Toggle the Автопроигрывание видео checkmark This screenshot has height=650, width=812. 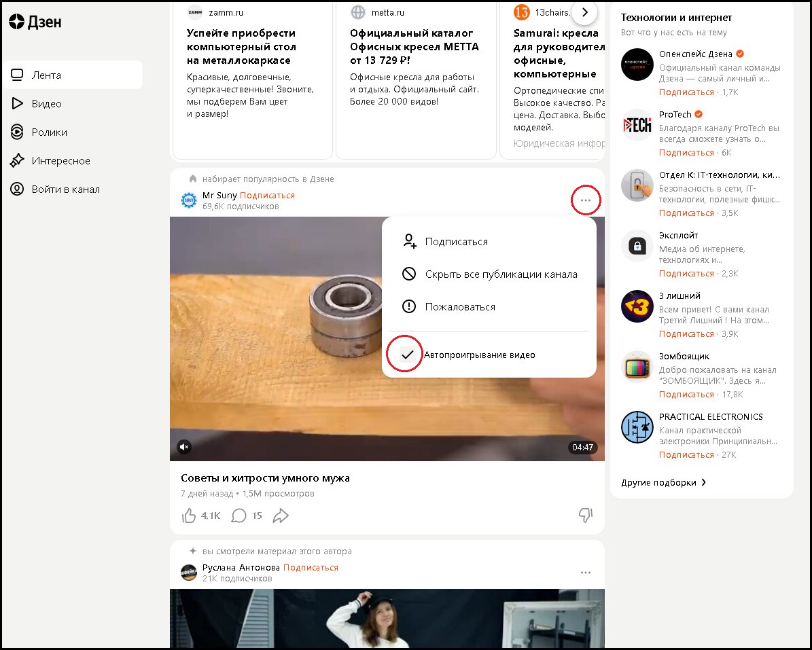408,355
